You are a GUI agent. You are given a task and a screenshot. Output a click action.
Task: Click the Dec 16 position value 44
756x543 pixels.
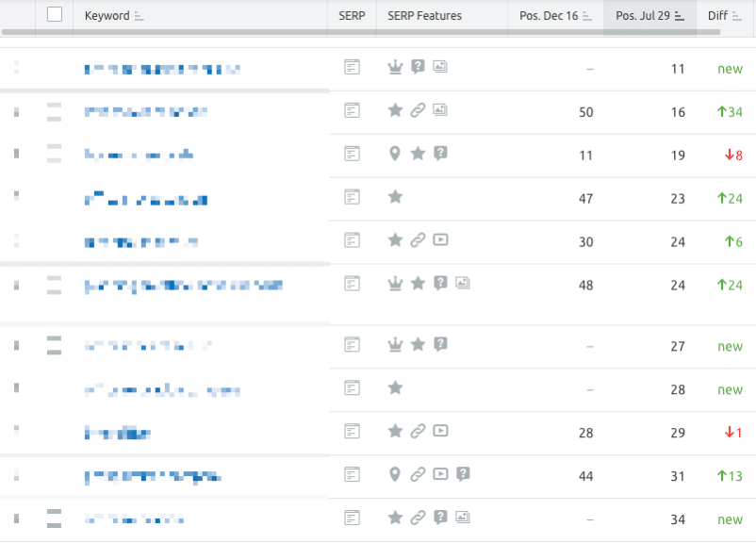click(585, 476)
